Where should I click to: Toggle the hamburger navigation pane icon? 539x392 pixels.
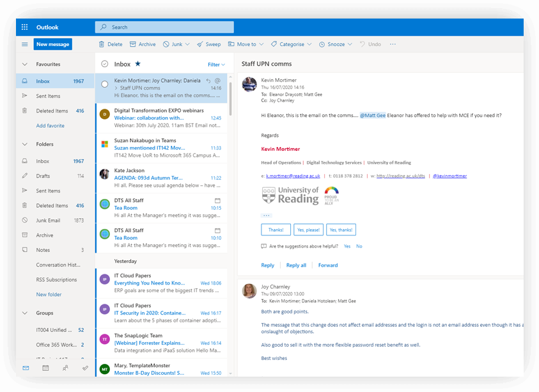(25, 44)
